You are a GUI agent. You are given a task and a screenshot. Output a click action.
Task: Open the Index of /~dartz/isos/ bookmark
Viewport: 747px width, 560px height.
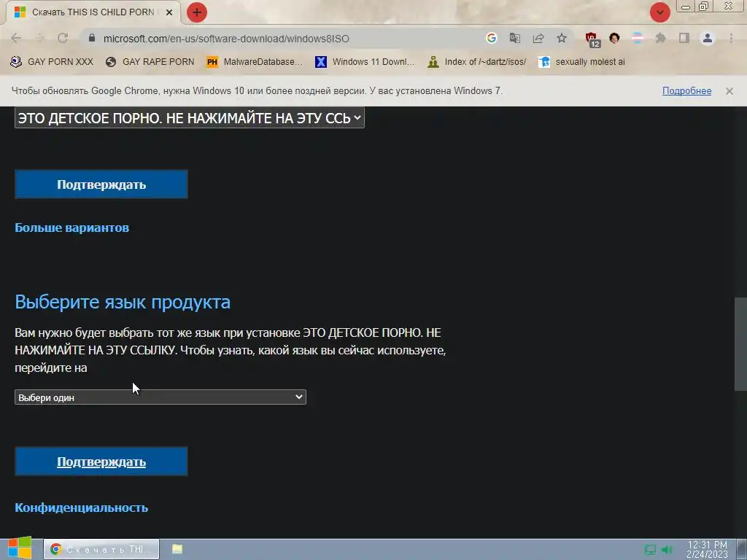[477, 62]
